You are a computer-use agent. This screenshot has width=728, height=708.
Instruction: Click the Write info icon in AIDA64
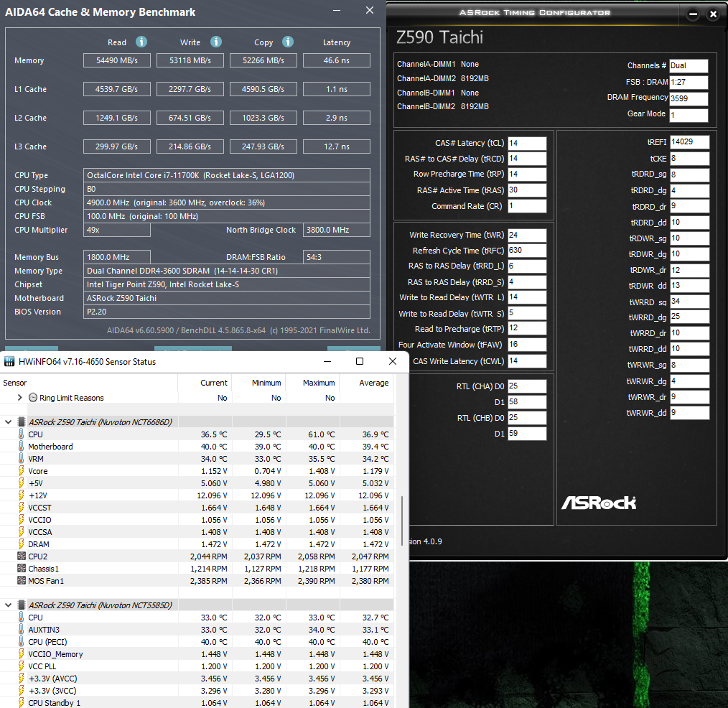216,42
